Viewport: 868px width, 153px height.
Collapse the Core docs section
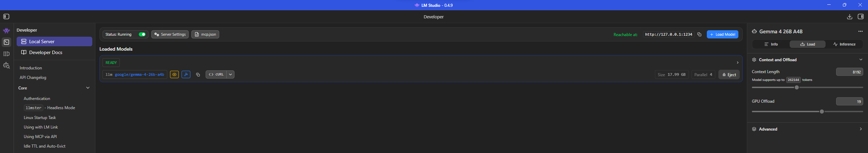tap(88, 88)
